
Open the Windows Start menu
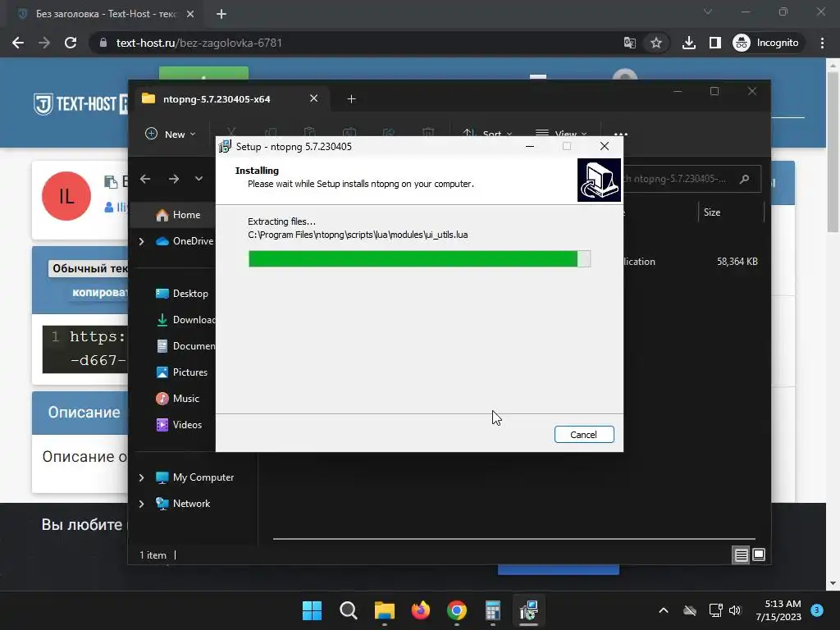[312, 610]
